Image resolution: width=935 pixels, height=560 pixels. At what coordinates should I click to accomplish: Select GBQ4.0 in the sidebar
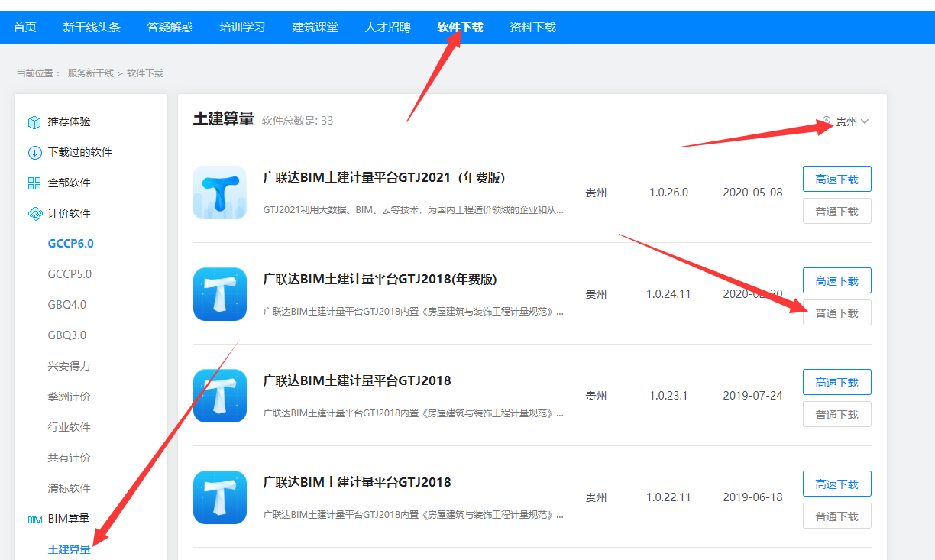(67, 305)
